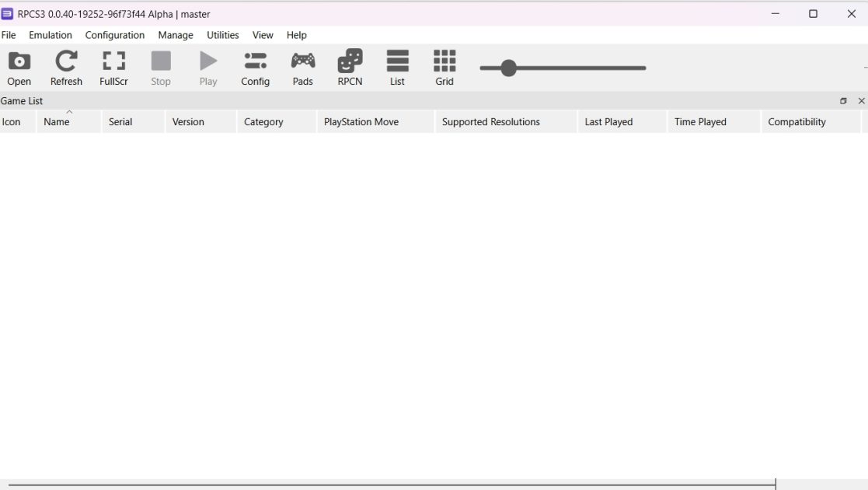Open the Configuration menu

[x=114, y=35]
